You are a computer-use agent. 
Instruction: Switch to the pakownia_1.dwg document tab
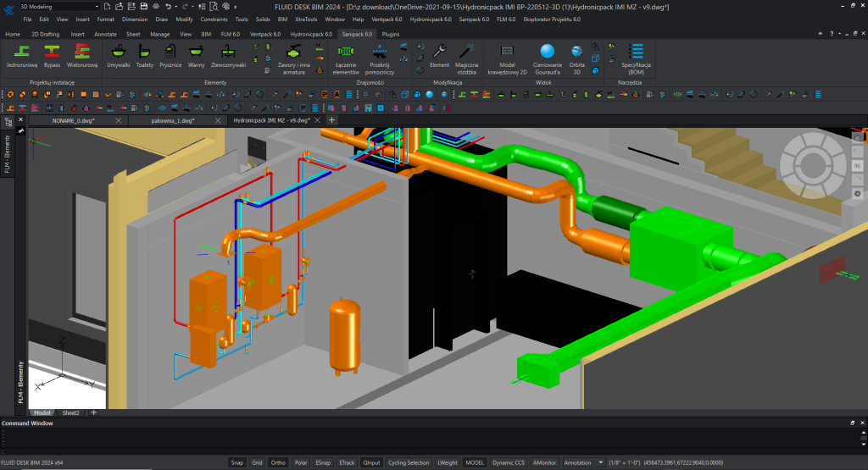click(x=173, y=121)
